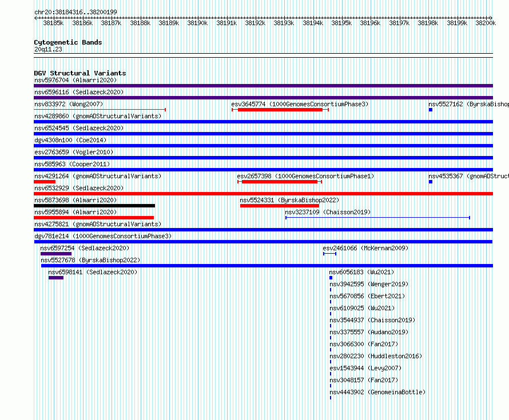This screenshot has height=420, width=509.
Task: Select nsv4443902 (GenomeinaBottle) label
Action: (377, 392)
